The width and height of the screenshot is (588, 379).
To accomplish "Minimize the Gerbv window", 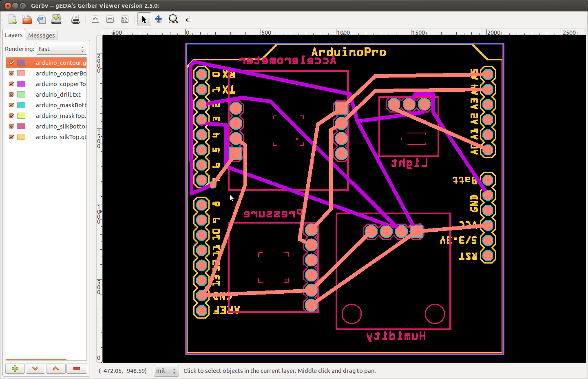I will click(x=15, y=6).
